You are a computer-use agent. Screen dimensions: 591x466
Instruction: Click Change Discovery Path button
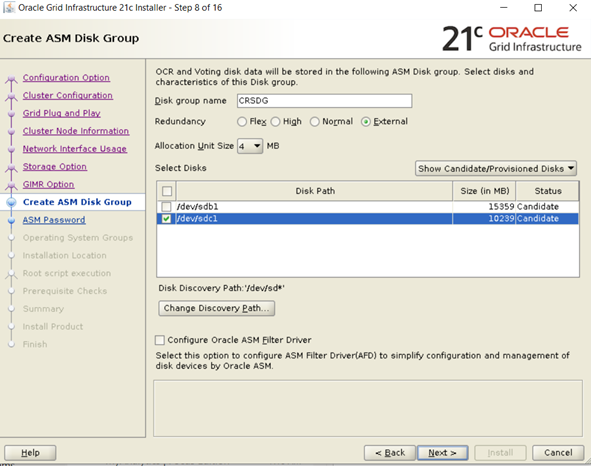coord(216,308)
